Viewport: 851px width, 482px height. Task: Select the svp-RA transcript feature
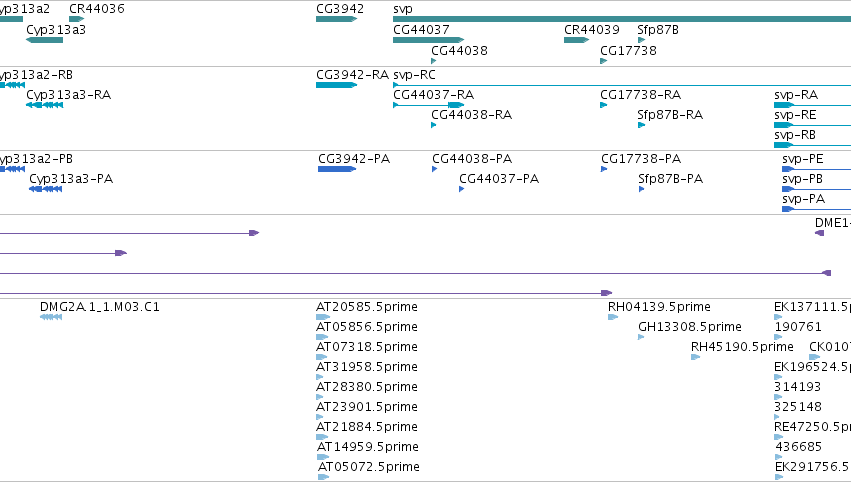(812, 105)
